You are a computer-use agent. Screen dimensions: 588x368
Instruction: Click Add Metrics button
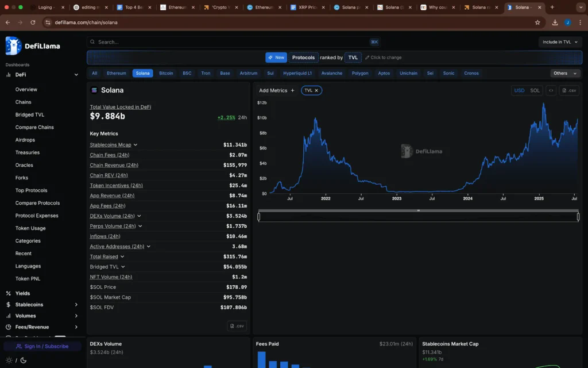click(x=276, y=90)
